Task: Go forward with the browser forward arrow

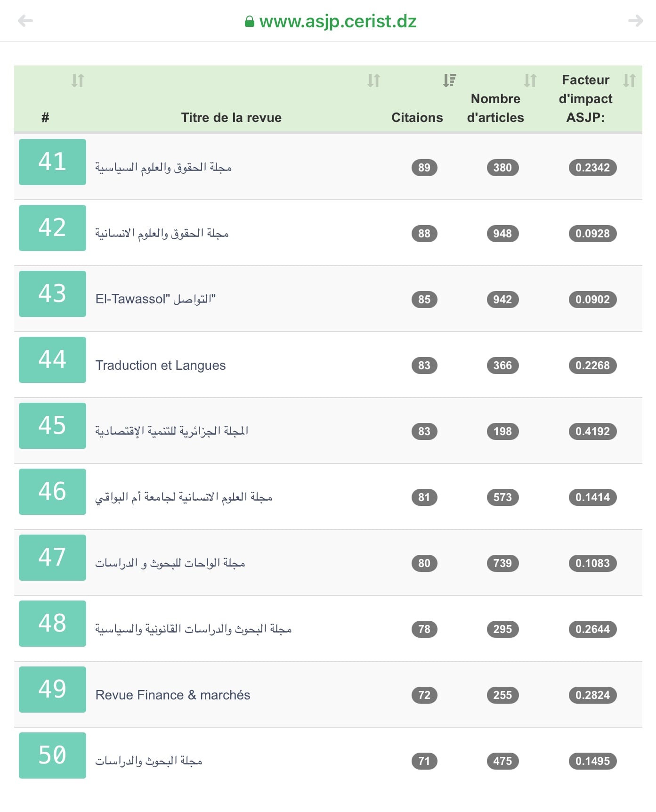Action: point(635,21)
